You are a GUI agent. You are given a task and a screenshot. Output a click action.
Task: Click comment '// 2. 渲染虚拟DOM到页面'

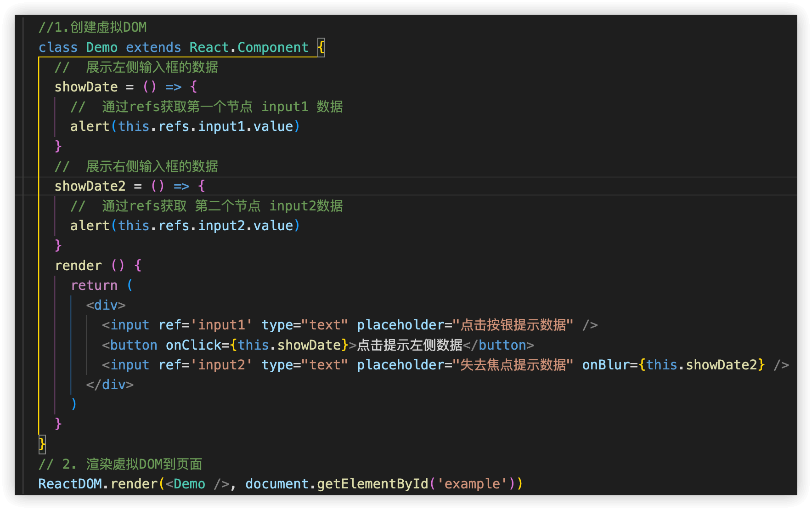pos(120,464)
